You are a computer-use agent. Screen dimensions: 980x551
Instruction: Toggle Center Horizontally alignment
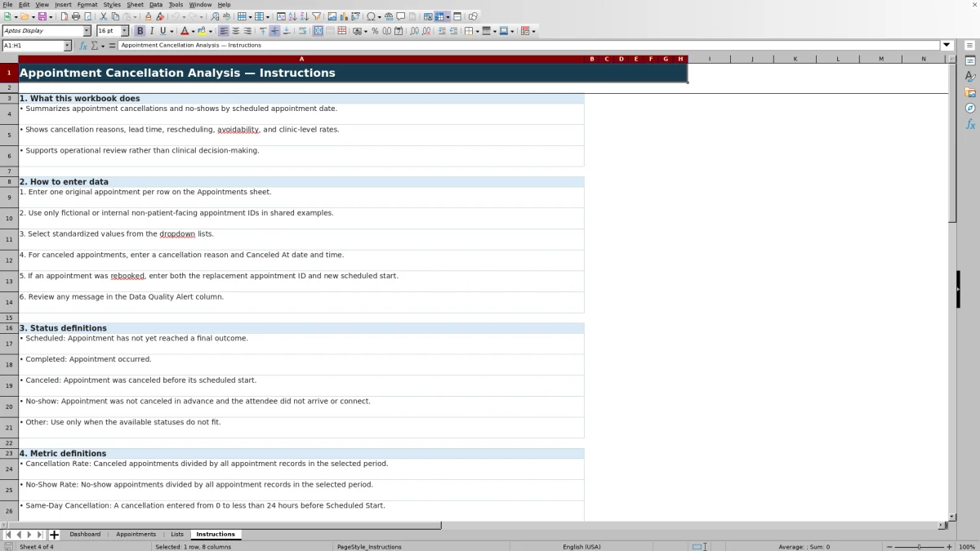(x=235, y=31)
